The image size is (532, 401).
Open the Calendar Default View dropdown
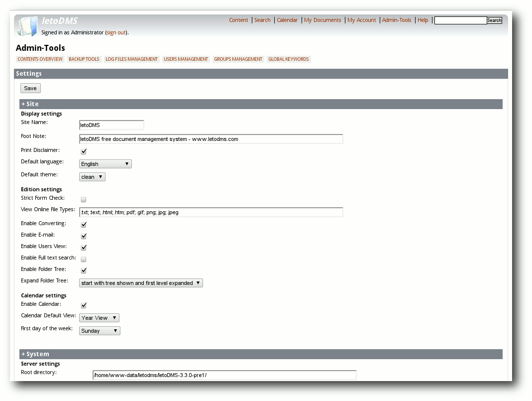[99, 318]
